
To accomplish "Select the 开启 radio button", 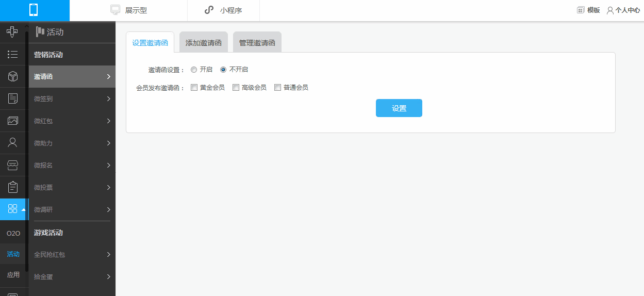I will click(x=194, y=70).
